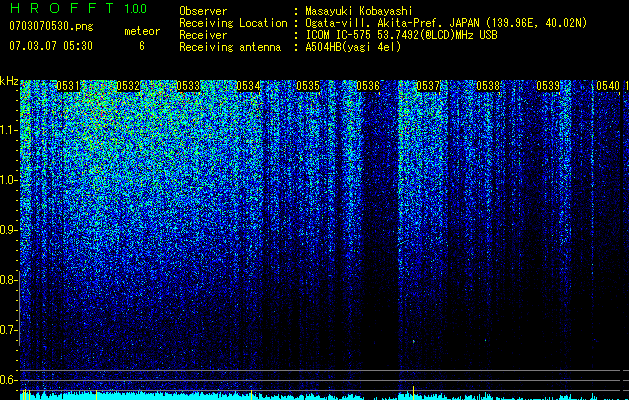Click the 0536 time marker

click(368, 86)
